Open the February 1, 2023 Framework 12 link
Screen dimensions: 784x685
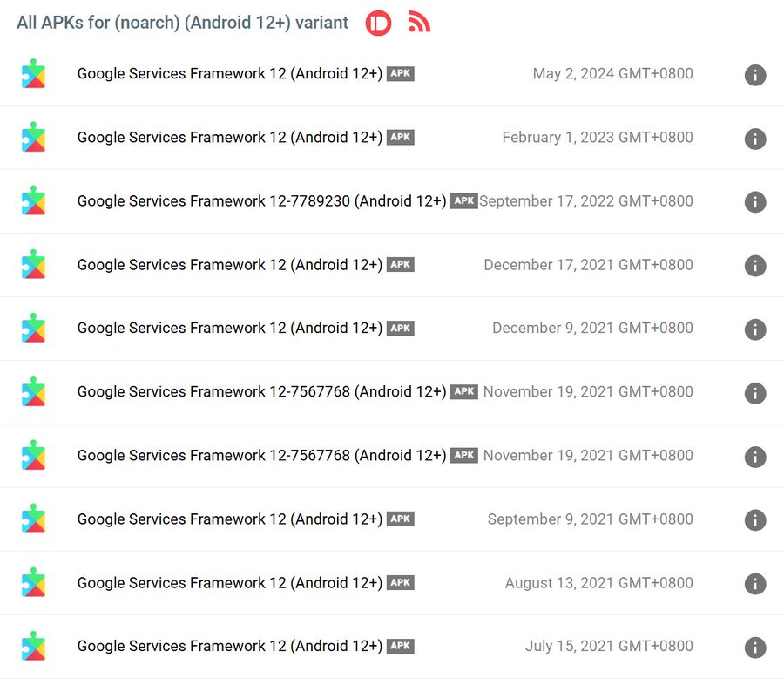click(x=229, y=138)
